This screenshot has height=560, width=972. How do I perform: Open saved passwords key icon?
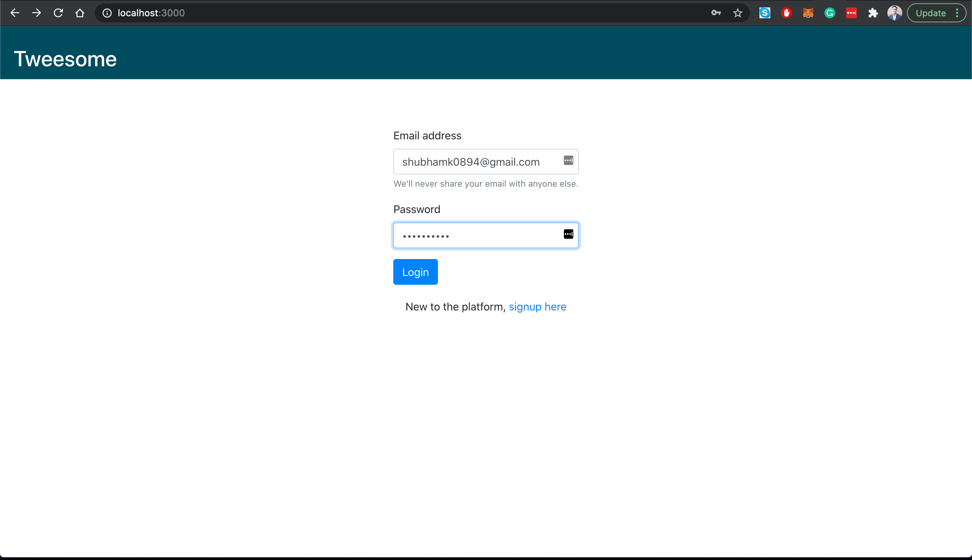(716, 13)
